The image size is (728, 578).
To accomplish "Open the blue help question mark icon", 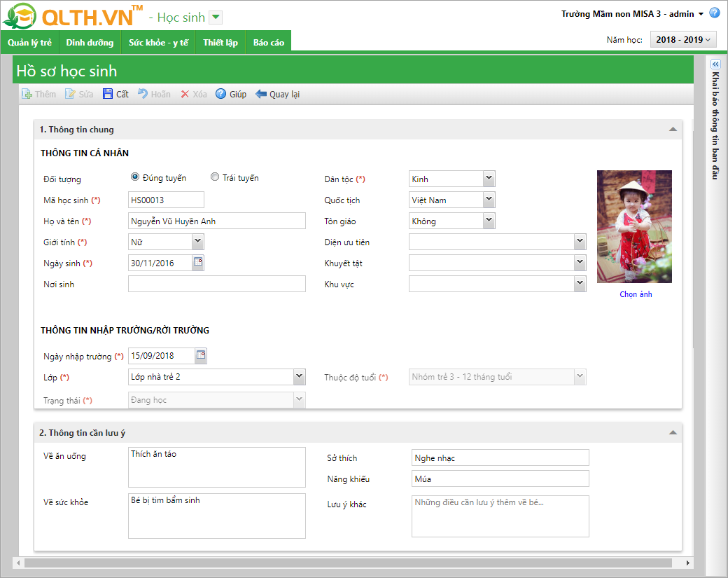I will tap(715, 13).
